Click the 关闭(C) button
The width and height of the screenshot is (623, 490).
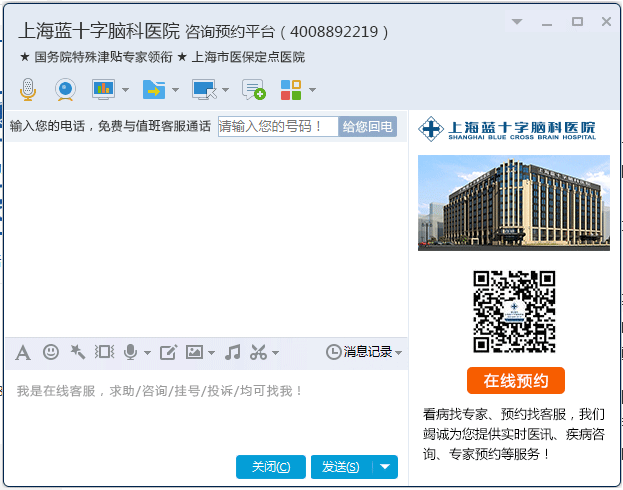tap(271, 467)
